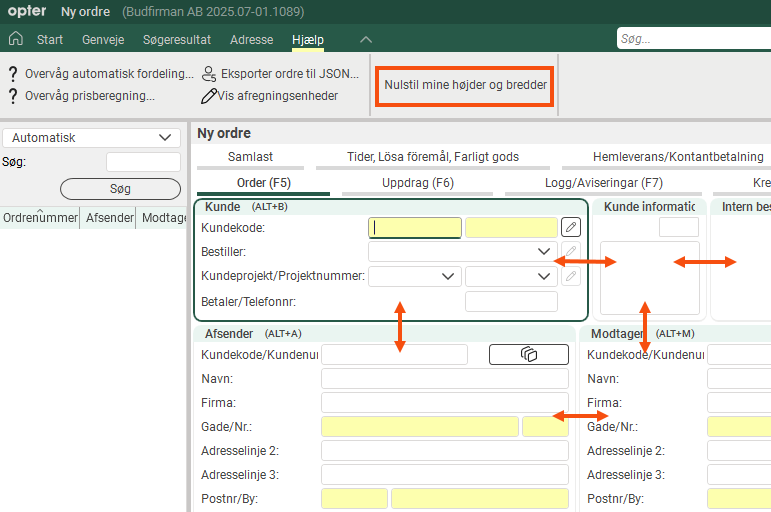771x512 pixels.
Task: Click the home icon in the menu bar
Action: [15, 39]
